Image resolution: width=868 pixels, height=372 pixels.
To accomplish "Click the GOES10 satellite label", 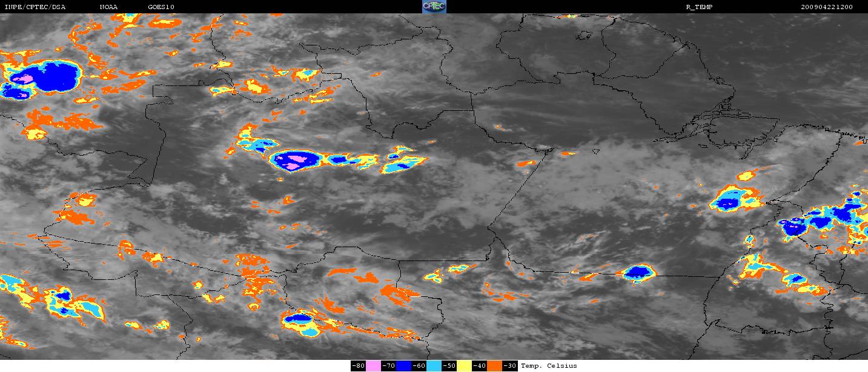I will 161,7.
